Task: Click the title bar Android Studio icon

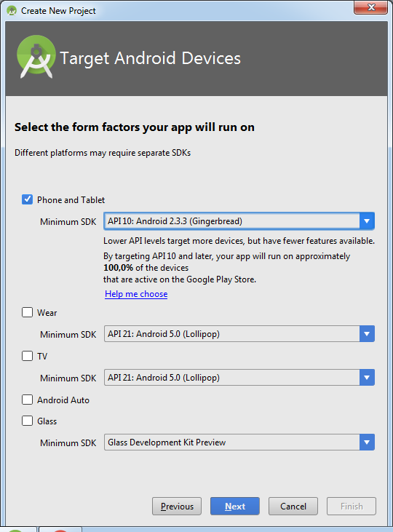Action: 12,10
